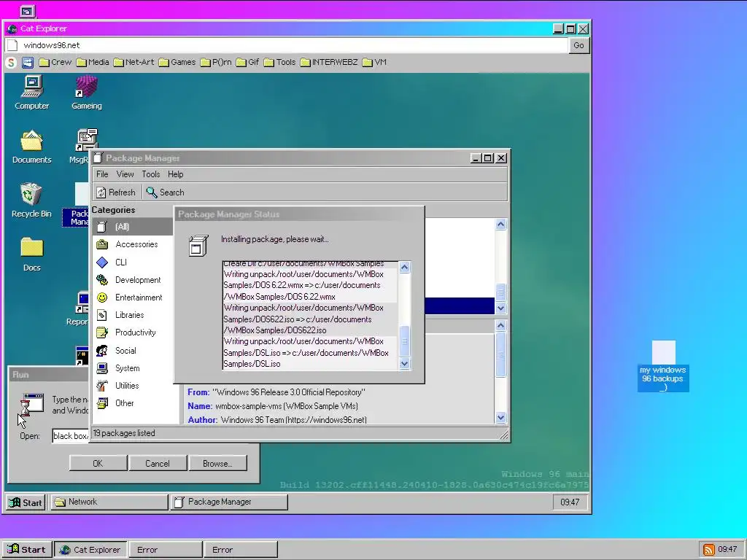This screenshot has width=747, height=560.
Task: Open the File menu in Package Manager
Action: (102, 174)
